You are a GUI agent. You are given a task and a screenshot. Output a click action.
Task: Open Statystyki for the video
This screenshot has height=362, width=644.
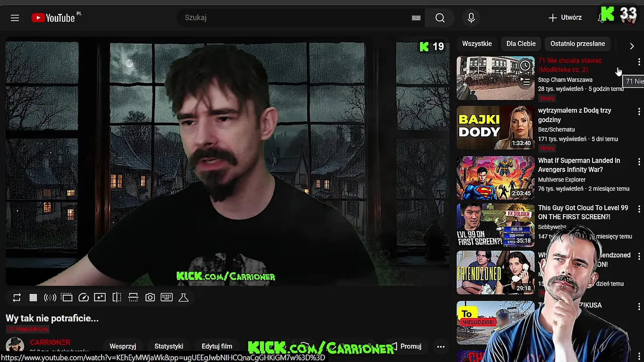(x=169, y=346)
